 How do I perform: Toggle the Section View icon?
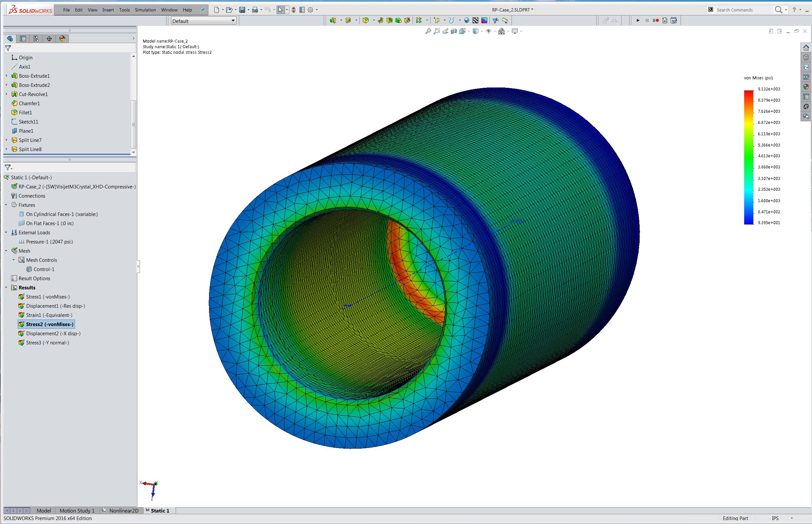point(454,31)
